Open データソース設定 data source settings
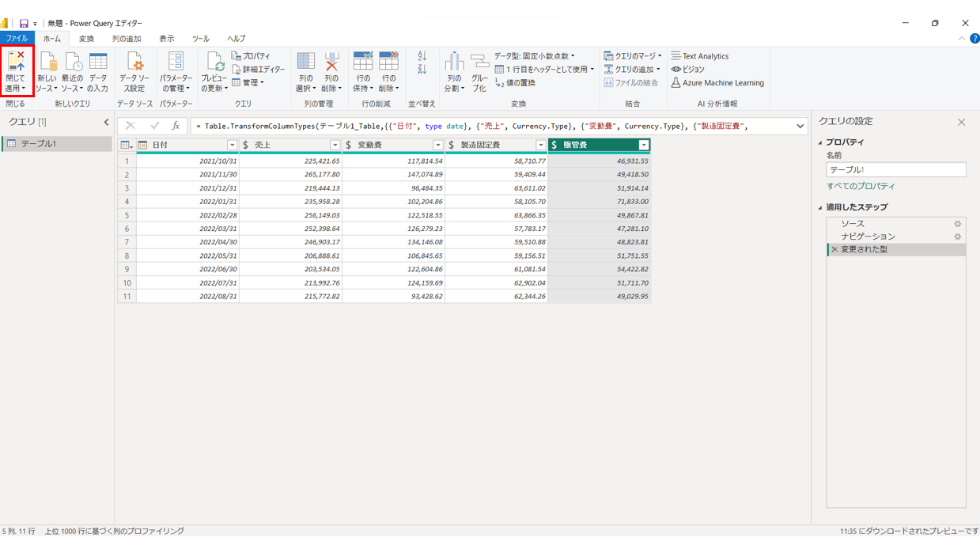The height and width of the screenshot is (549, 980). (x=134, y=72)
